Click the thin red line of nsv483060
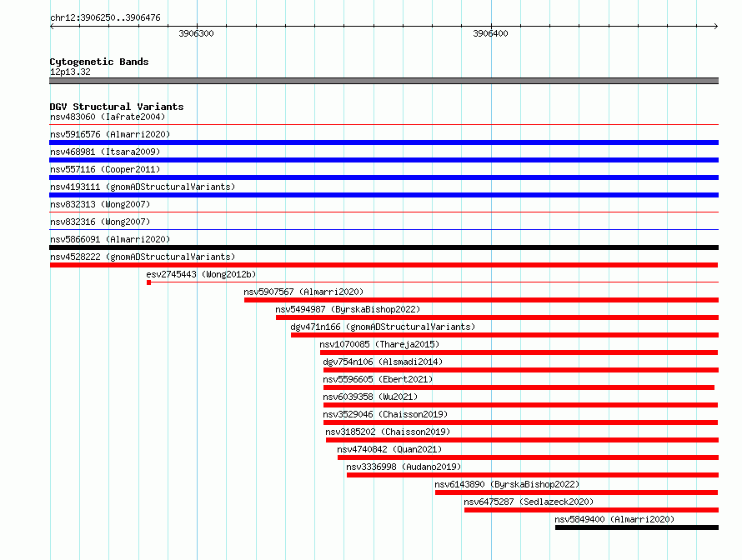This screenshot has width=742, height=560. pyautogui.click(x=384, y=125)
